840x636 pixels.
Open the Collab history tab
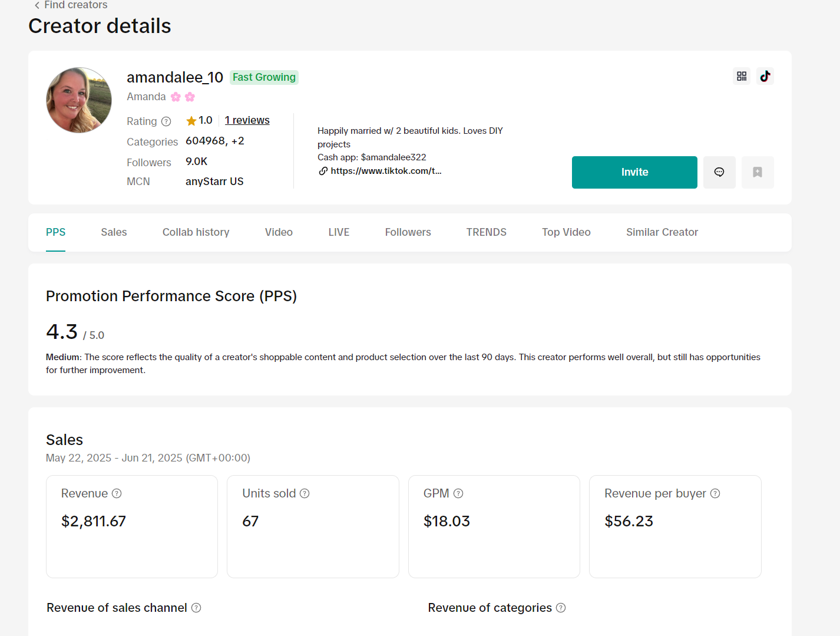pyautogui.click(x=196, y=232)
